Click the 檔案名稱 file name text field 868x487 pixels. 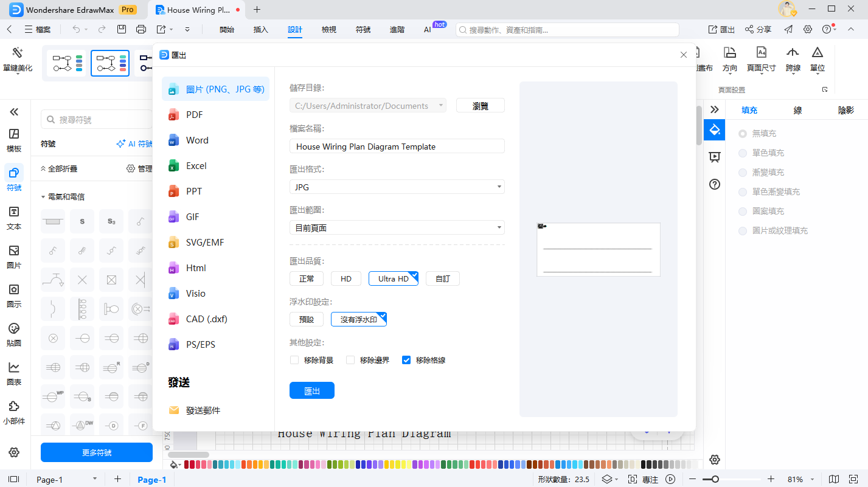click(x=397, y=147)
